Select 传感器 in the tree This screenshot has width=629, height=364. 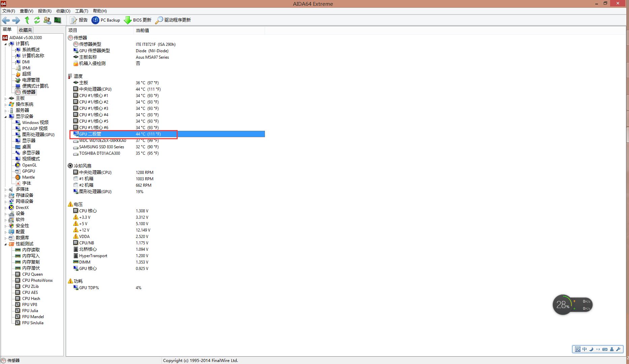[29, 92]
